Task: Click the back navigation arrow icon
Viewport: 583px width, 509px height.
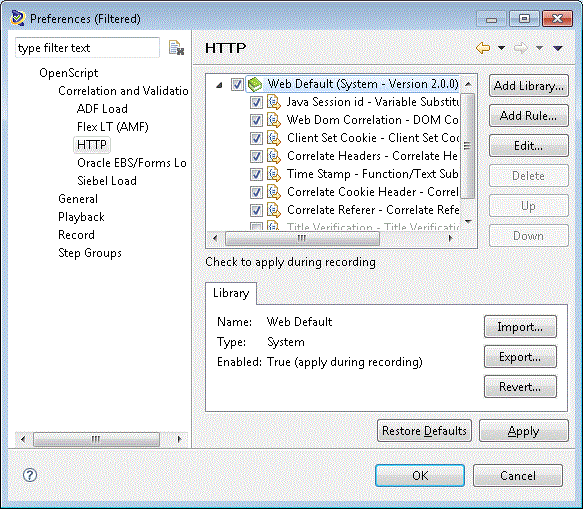Action: coord(483,48)
